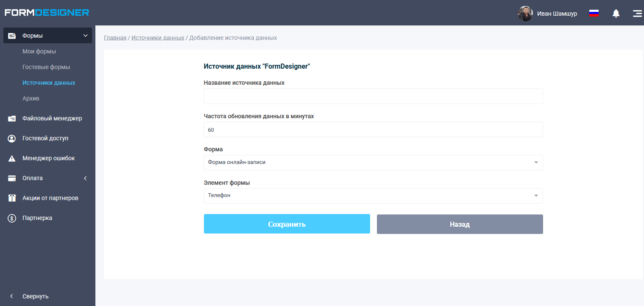The image size is (644, 306).
Task: Open Акции от партнеров gift icon
Action: (x=11, y=198)
